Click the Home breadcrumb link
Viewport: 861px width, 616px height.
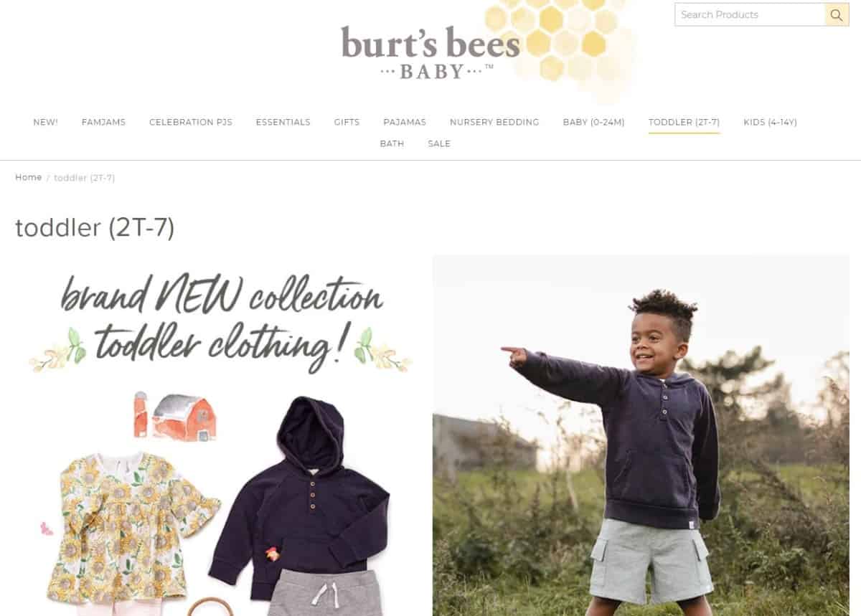point(29,178)
